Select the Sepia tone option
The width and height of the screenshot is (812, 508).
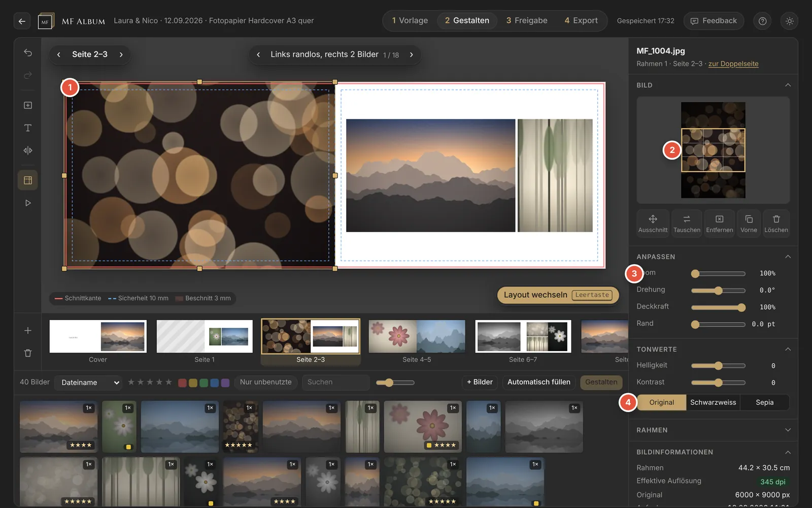pyautogui.click(x=765, y=402)
